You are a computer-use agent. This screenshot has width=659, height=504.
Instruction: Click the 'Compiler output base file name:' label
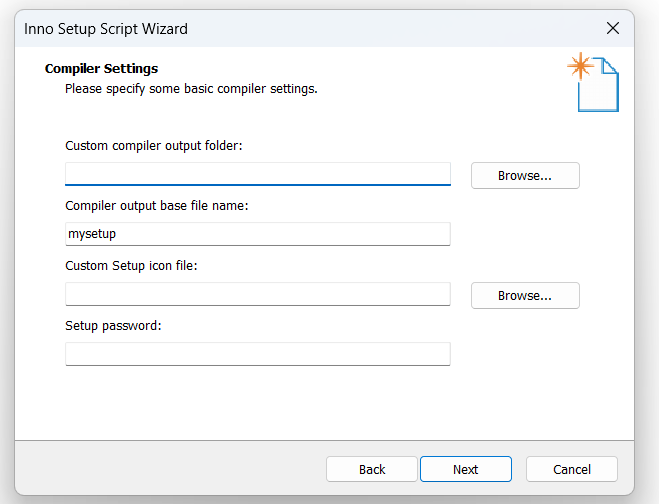pyautogui.click(x=157, y=206)
